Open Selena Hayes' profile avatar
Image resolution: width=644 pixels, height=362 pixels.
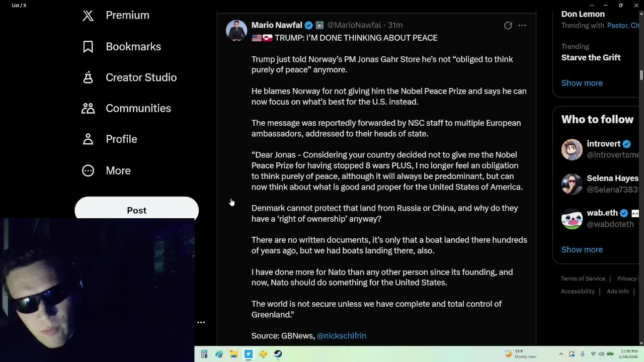pos(572,184)
